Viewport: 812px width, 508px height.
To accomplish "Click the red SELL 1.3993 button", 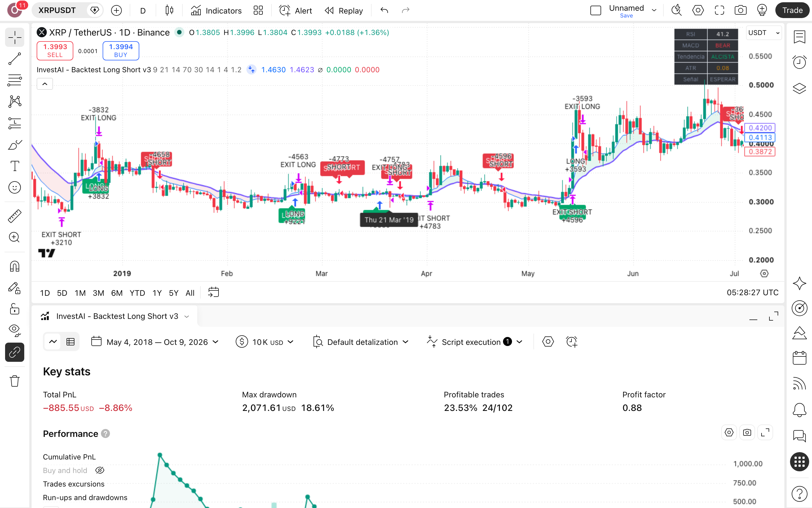I will coord(55,51).
